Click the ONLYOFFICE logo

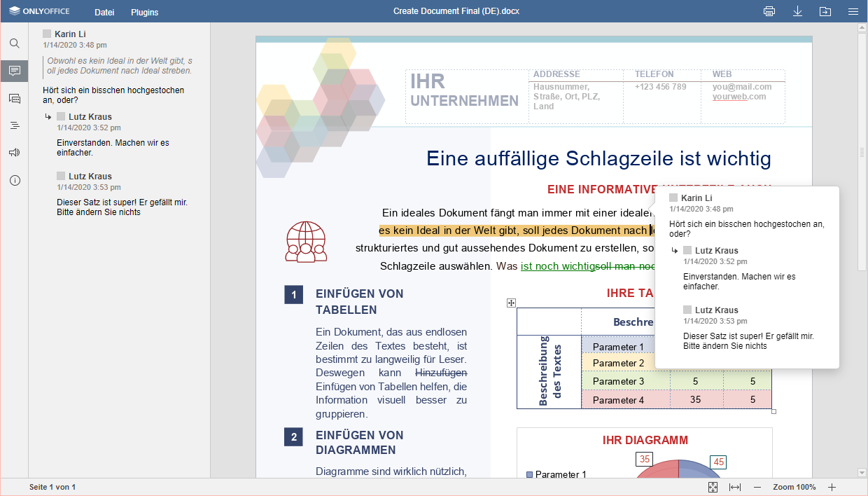click(39, 11)
